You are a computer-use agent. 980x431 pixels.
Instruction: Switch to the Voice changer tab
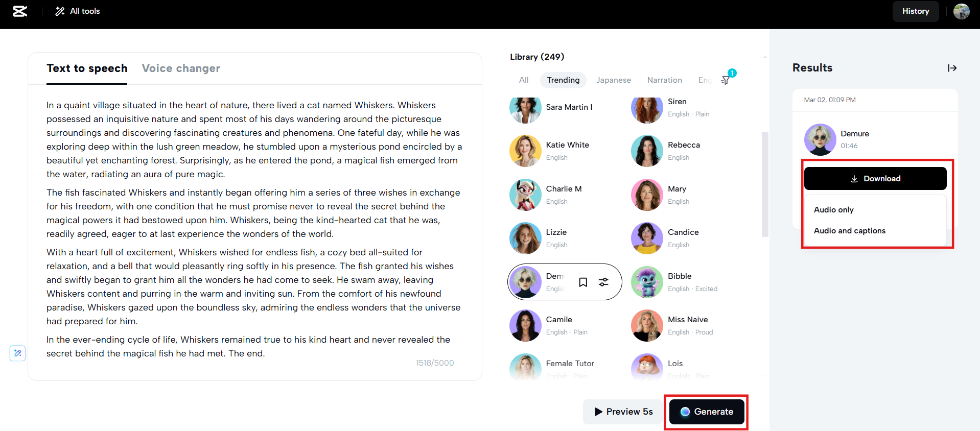coord(181,68)
